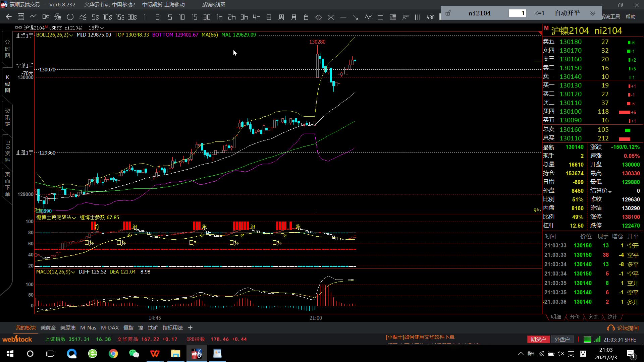Toggle 期货户 futures account button
644x362 pixels.
pos(538,340)
